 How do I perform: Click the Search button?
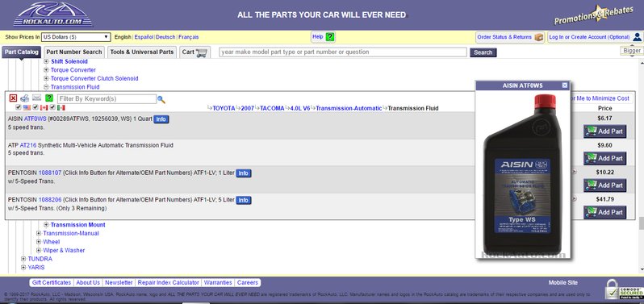pos(483,52)
